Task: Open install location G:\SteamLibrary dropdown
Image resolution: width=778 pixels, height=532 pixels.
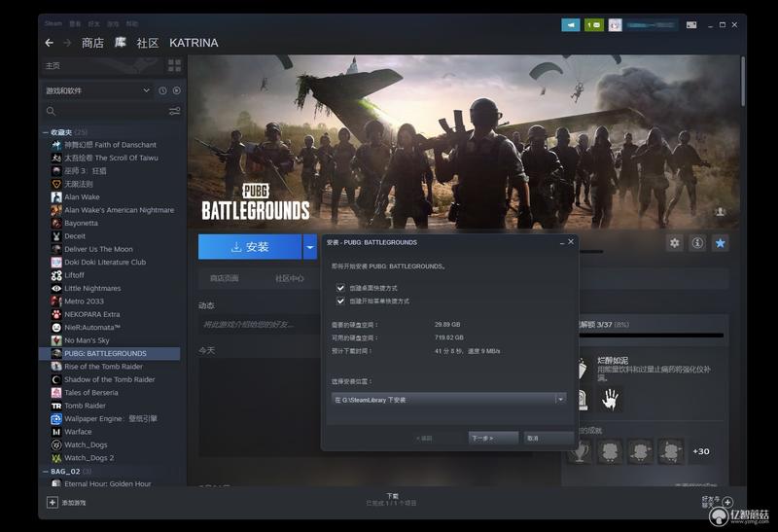Action: pyautogui.click(x=449, y=400)
